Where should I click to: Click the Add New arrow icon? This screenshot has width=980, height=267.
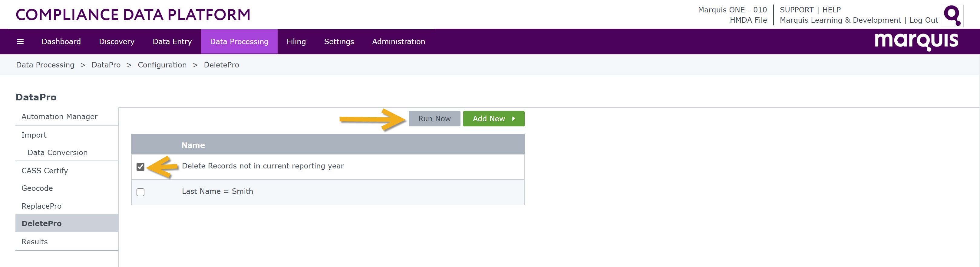(x=513, y=119)
